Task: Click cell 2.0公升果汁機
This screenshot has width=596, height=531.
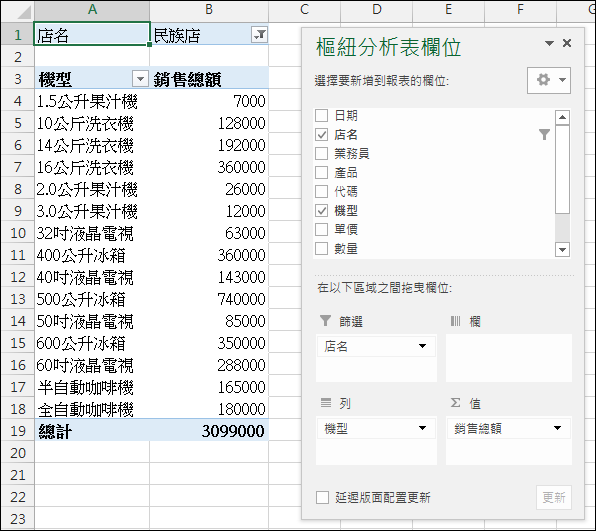Action: click(x=92, y=189)
